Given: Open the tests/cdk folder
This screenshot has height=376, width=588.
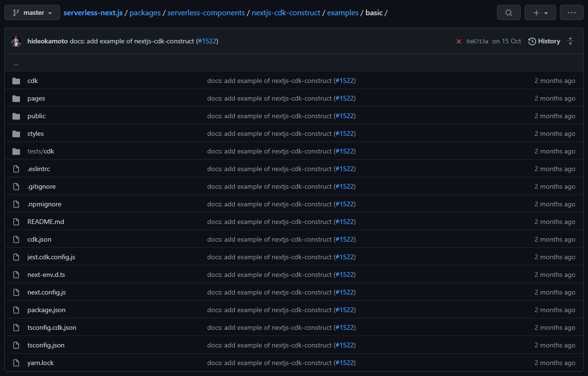Looking at the screenshot, I should [x=41, y=151].
